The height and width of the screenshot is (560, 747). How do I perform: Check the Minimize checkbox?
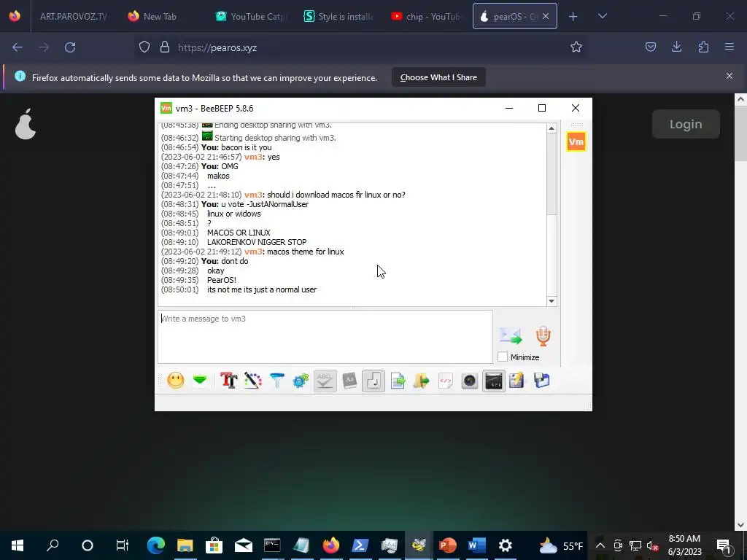(x=503, y=357)
